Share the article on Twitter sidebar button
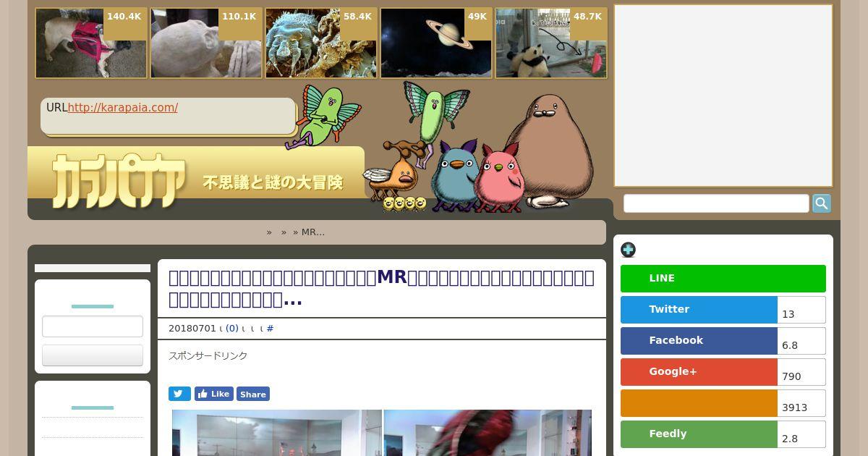 coord(699,310)
